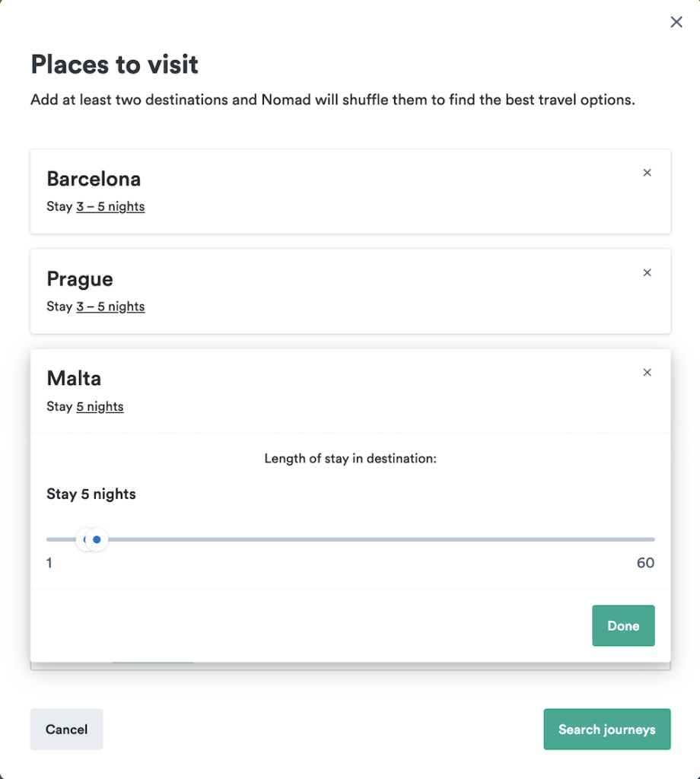Expand Prague's 3 – 5 nights stay setting
This screenshot has height=779, width=700.
[x=110, y=307]
